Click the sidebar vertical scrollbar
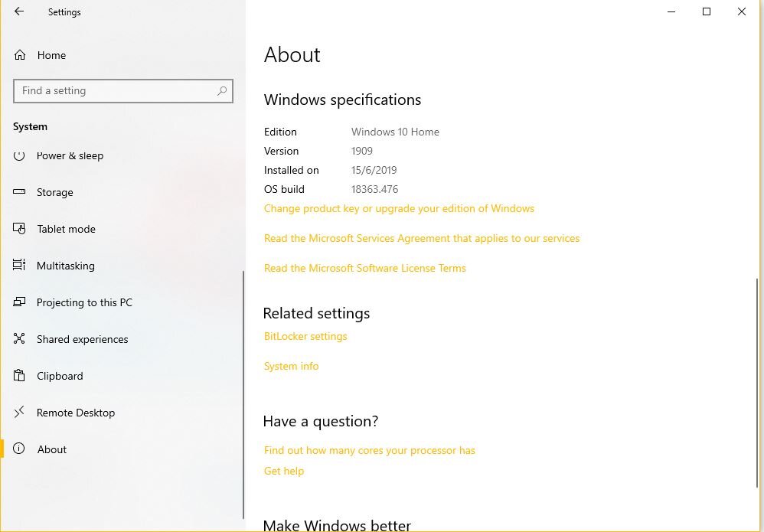Screen dimensions: 764x532 [243, 395]
